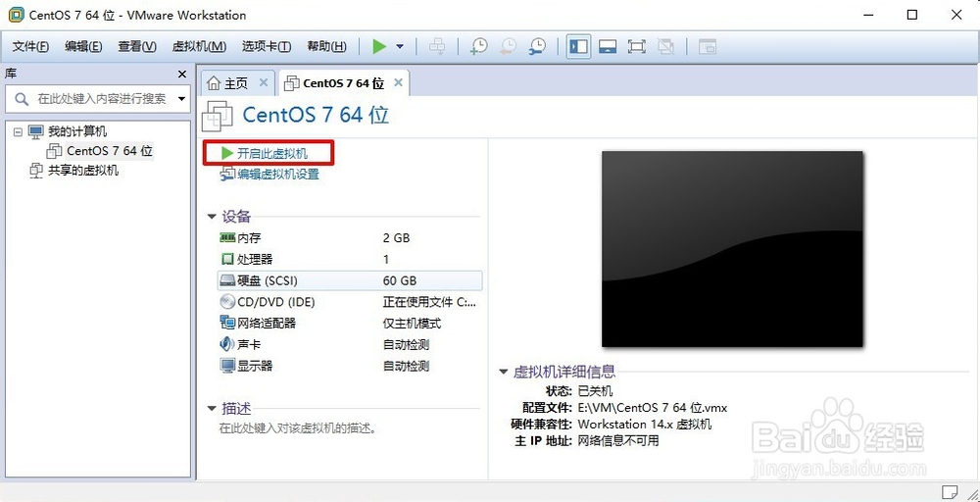
Task: Select 我的计算机 in the library tree
Action: [77, 131]
